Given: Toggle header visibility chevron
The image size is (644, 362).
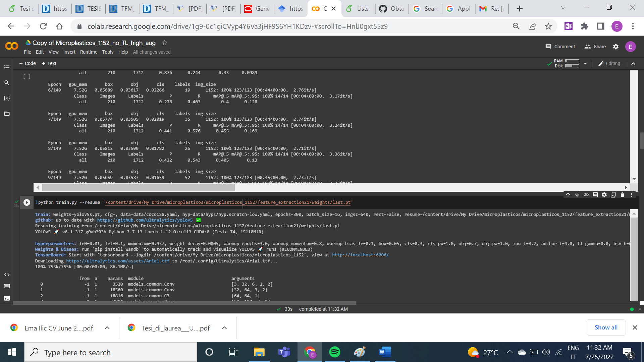Looking at the screenshot, I should [x=633, y=64].
